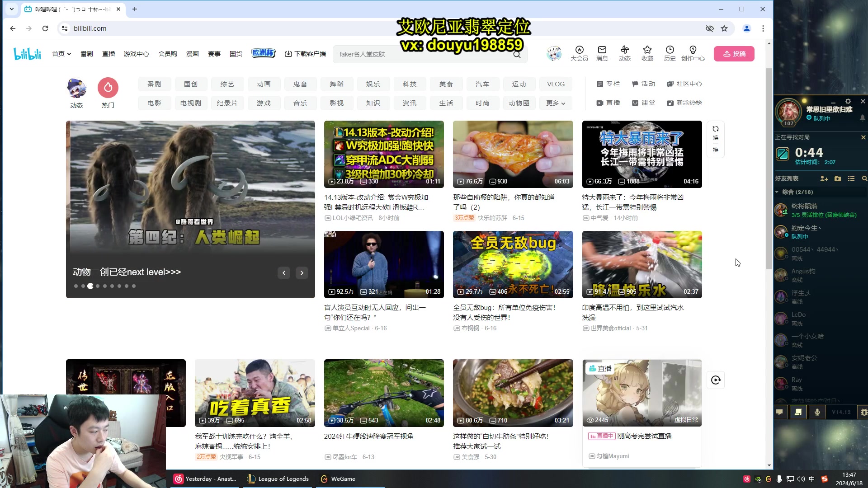Toggle the bookmark star in Chrome's address bar

pyautogui.click(x=725, y=28)
